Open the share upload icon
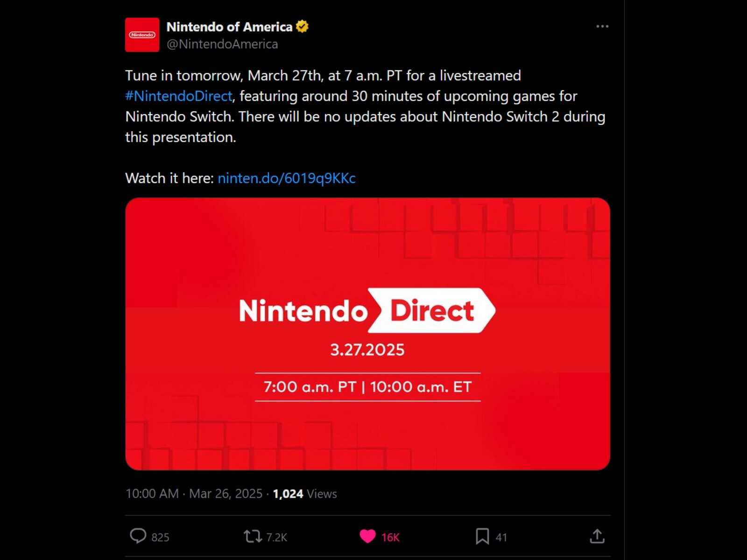The height and width of the screenshot is (560, 747). pos(597,536)
